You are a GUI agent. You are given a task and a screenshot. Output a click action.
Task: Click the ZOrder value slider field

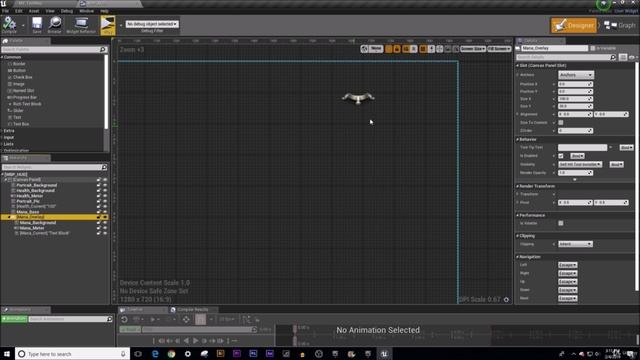(575, 131)
